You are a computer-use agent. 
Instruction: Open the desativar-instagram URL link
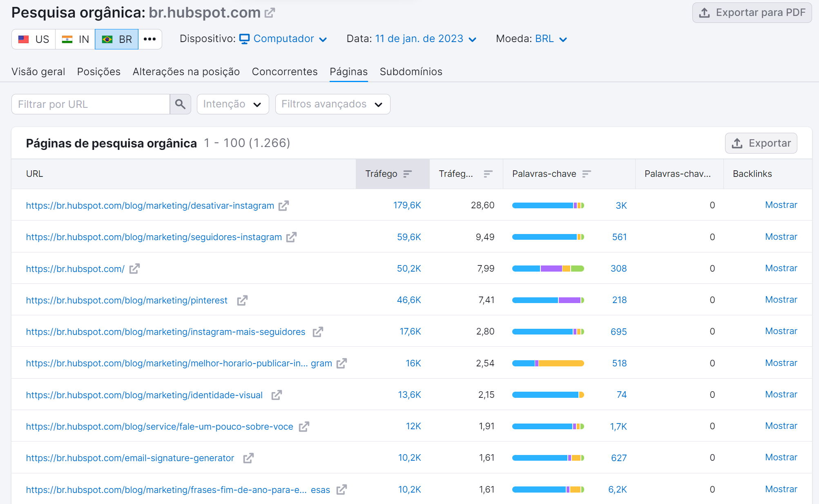150,205
